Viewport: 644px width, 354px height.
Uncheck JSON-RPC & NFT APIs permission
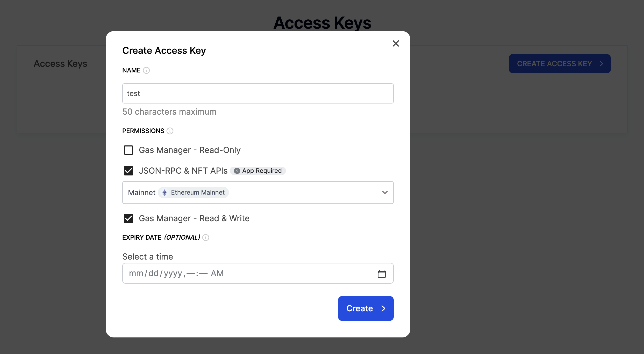click(128, 171)
